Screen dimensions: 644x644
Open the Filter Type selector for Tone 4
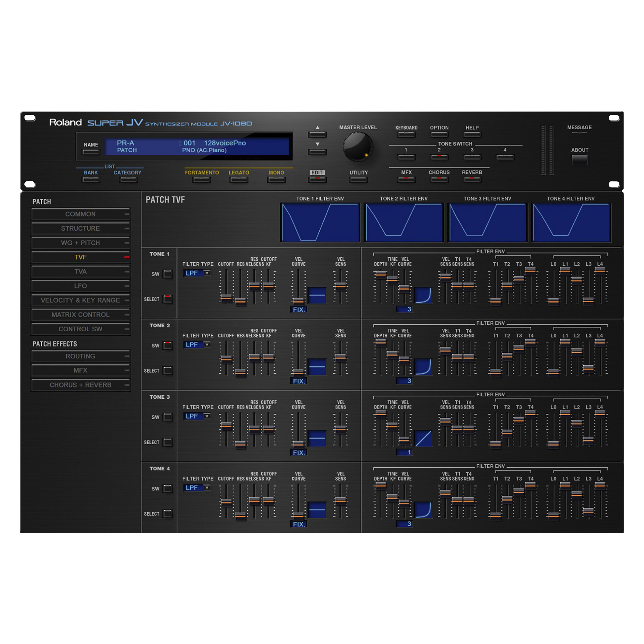(197, 488)
